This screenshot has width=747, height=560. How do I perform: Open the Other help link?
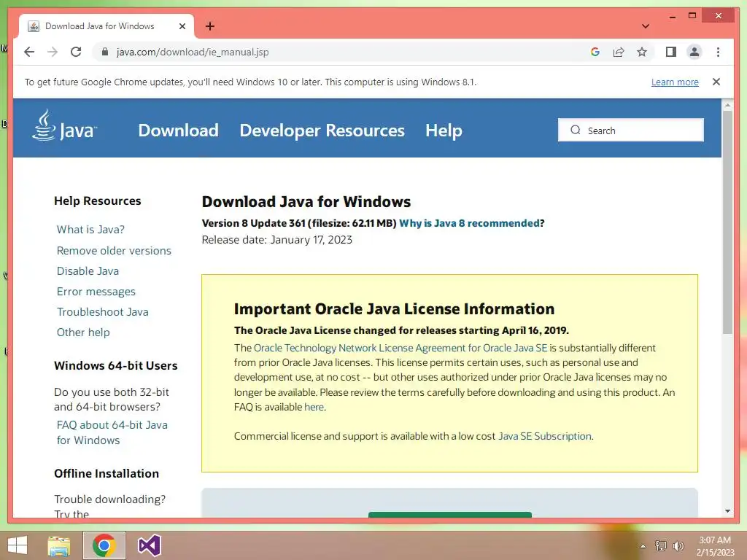coord(83,332)
